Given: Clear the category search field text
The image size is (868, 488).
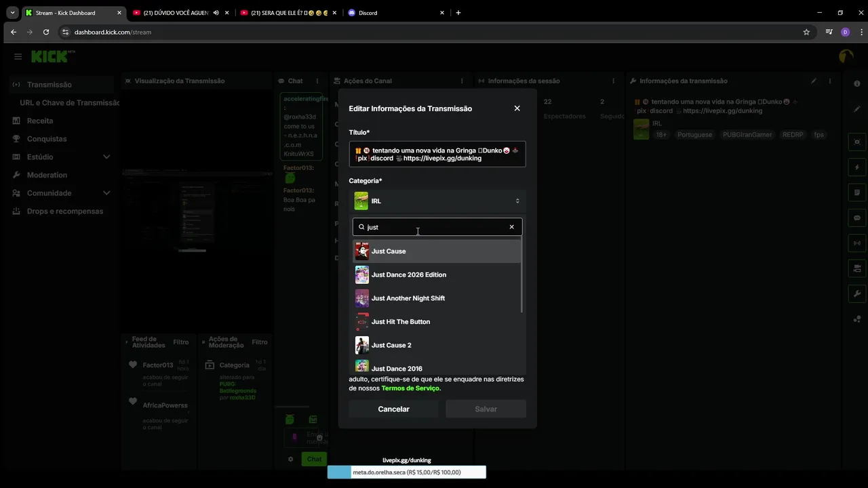Looking at the screenshot, I should (511, 227).
